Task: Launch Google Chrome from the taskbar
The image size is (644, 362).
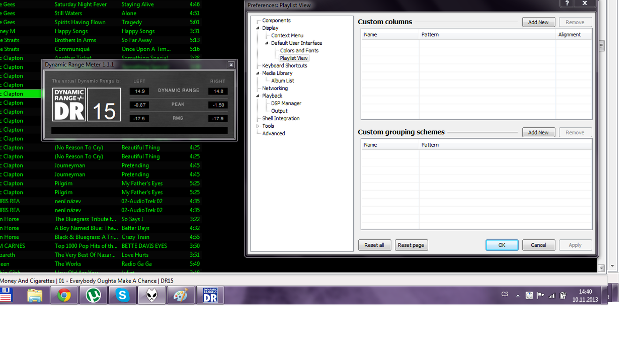Action: [64, 296]
